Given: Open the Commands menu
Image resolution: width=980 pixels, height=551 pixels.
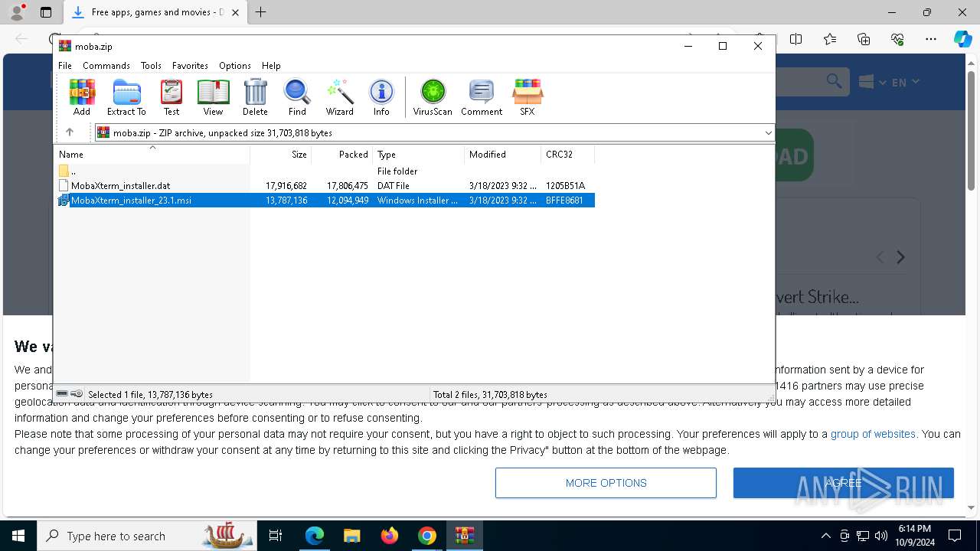Looking at the screenshot, I should click(106, 66).
